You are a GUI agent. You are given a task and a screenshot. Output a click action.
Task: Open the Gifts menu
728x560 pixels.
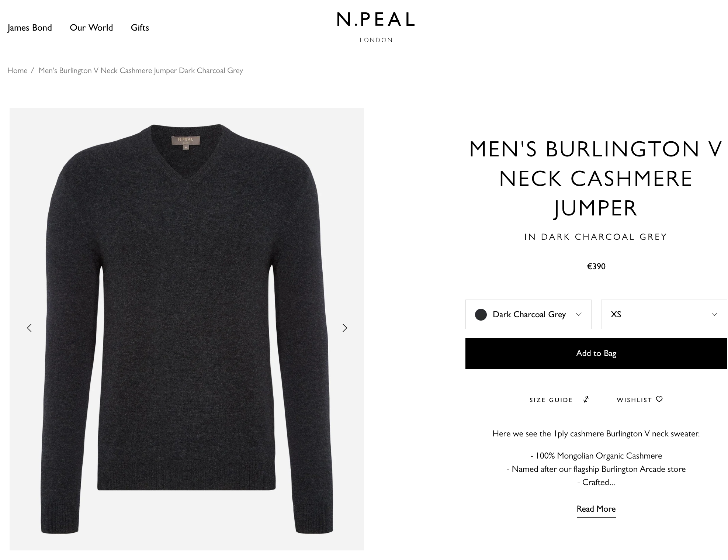[x=140, y=28]
